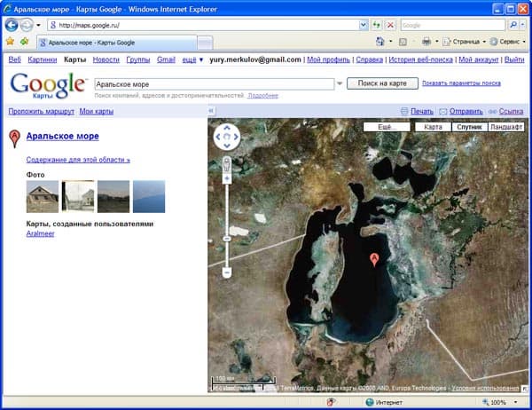Pan the map left with arrow control
The height and width of the screenshot is (410, 532).
coord(218,137)
